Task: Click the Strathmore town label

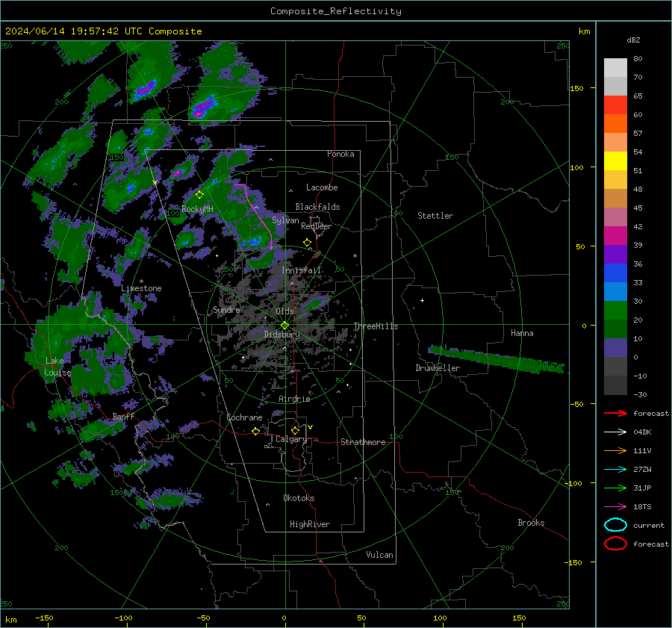Action: click(x=363, y=442)
